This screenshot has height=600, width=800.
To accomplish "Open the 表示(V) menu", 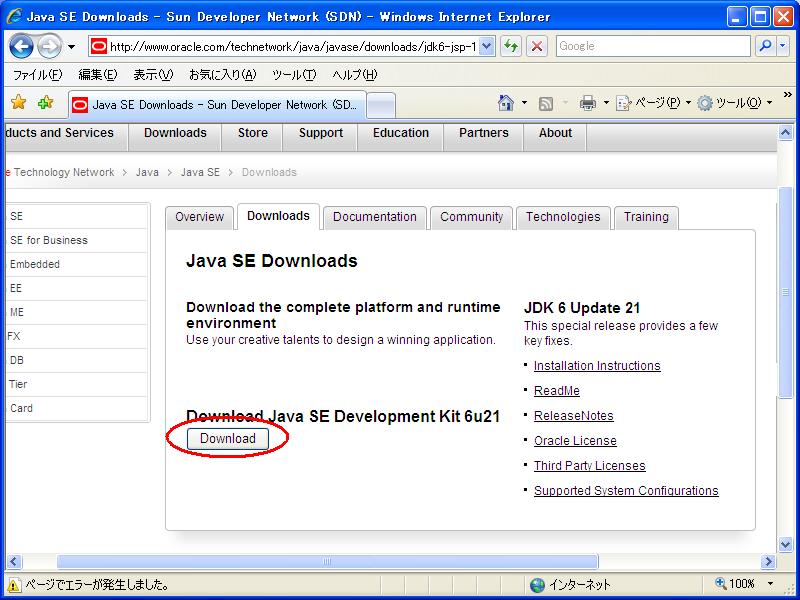I will [x=153, y=75].
